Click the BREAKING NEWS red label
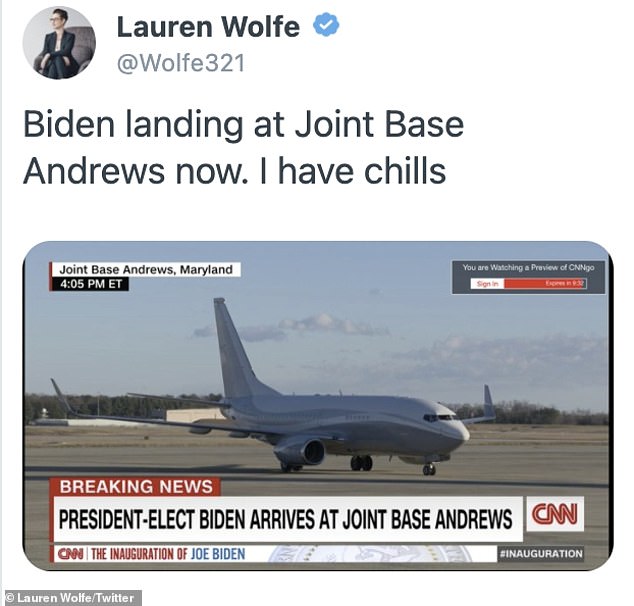634x606 pixels. 135,486
